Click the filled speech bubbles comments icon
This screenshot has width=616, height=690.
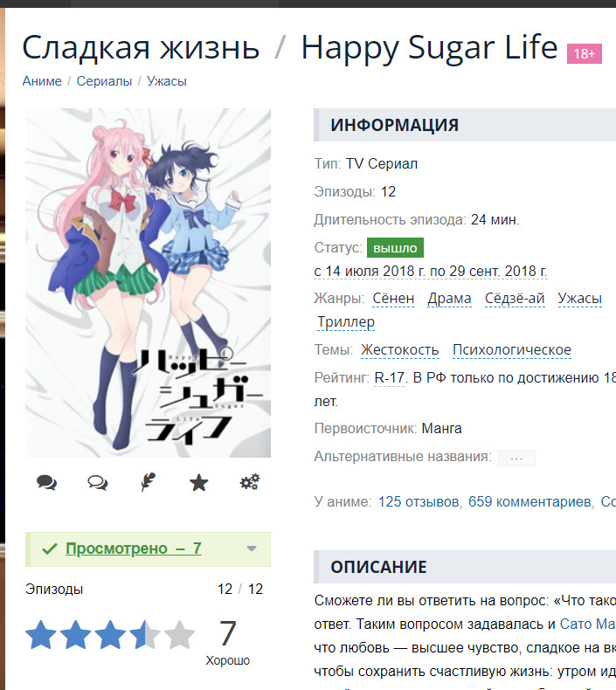(x=46, y=483)
